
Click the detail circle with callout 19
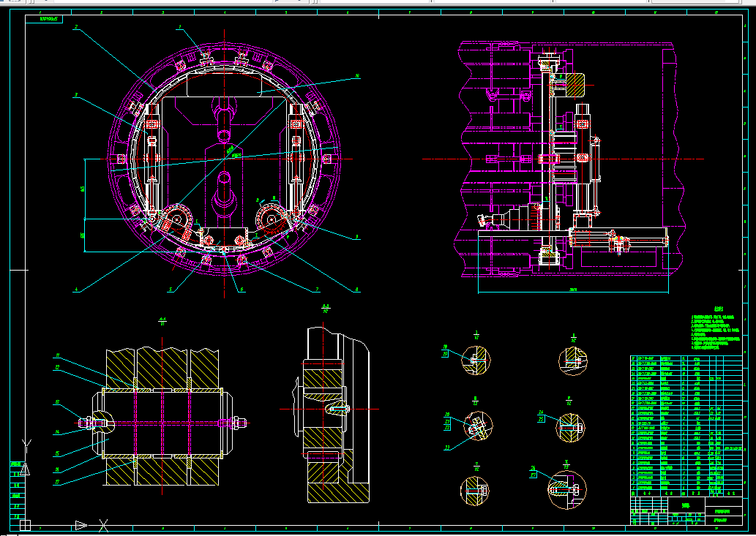(476, 359)
